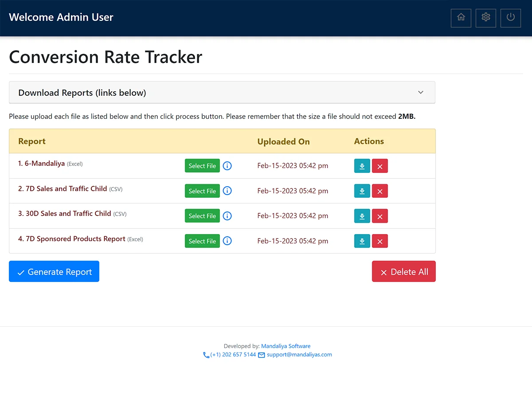The image size is (532, 399).
Task: Show info for 30D Sales and Traffic Child
Action: 227,216
